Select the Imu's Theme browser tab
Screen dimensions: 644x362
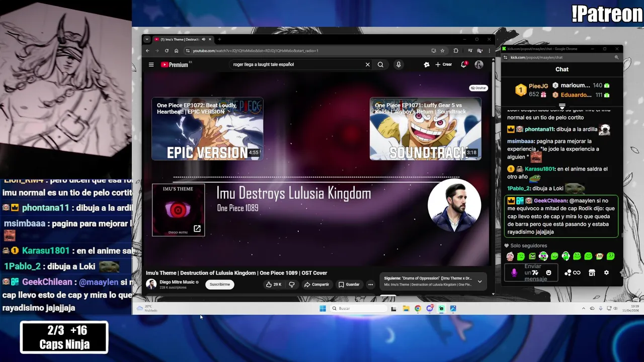(x=182, y=39)
